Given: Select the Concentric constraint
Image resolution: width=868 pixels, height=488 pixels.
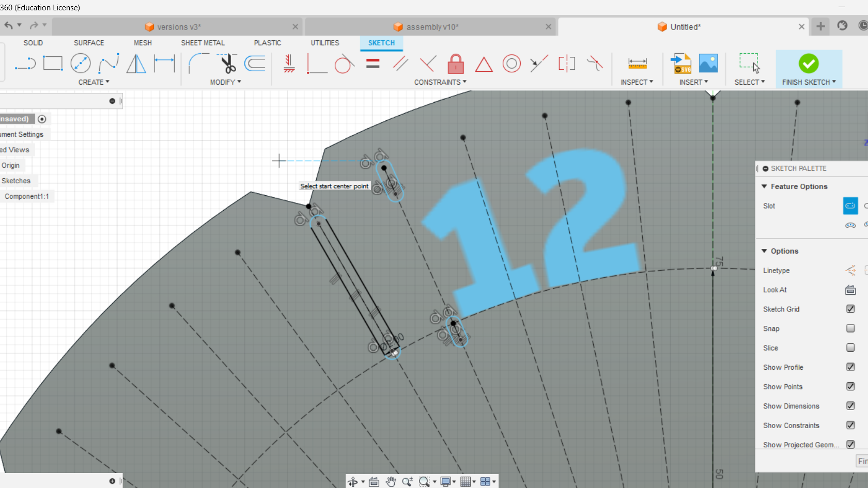Looking at the screenshot, I should 512,64.
